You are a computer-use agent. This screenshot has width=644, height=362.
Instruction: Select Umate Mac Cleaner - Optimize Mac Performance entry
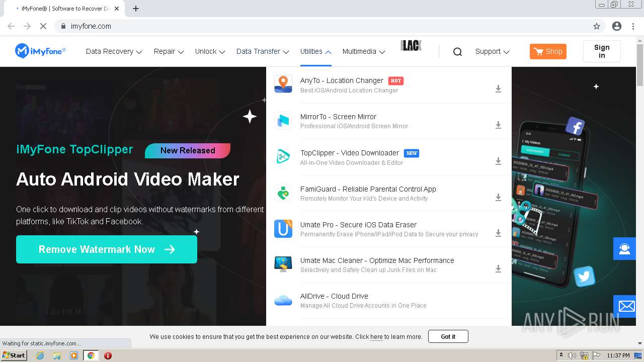pos(377,260)
